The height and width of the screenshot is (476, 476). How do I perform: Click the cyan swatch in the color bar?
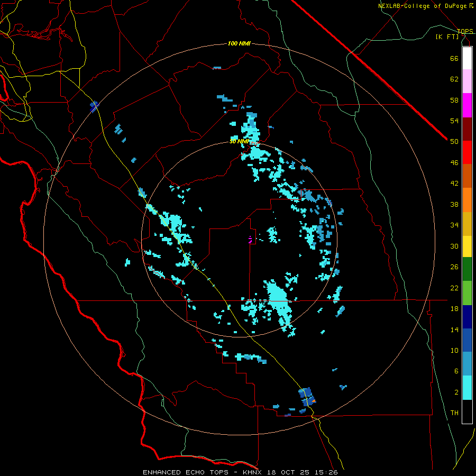coord(467,388)
